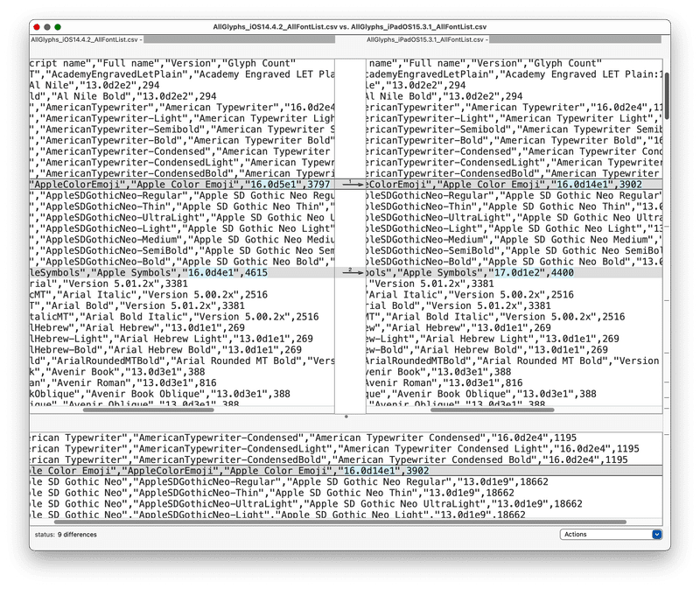The height and width of the screenshot is (589, 700).
Task: Select left row AppleColorEmoji "16.0d5e1",3797
Action: tap(182, 185)
